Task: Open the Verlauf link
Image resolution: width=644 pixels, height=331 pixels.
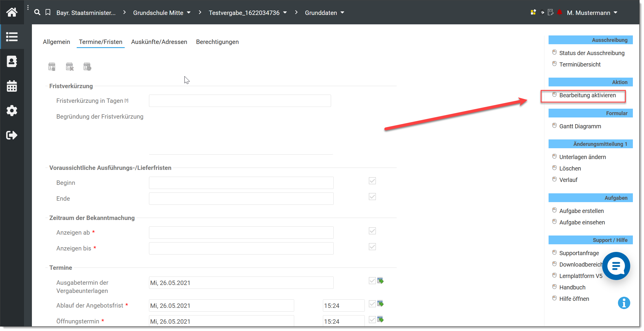Action: 568,180
